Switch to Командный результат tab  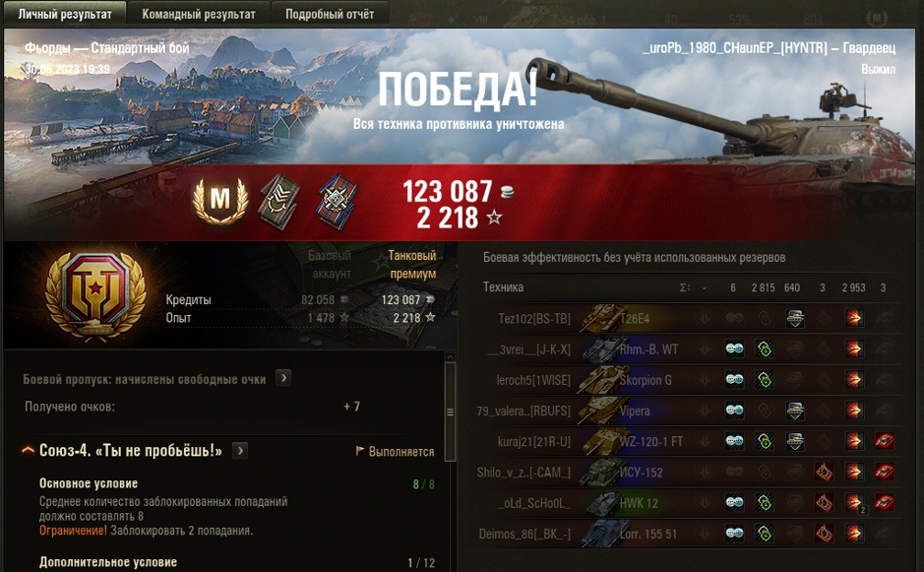coord(199,14)
